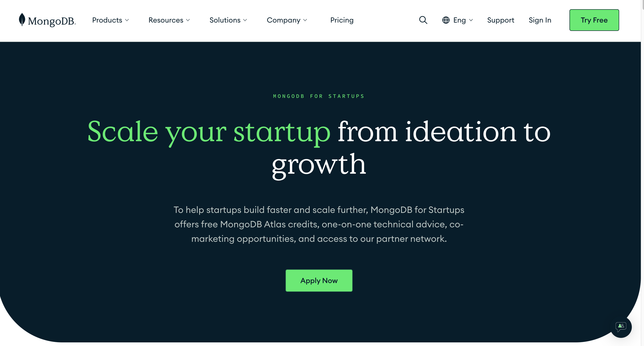Expand the Resources dropdown menu
The height and width of the screenshot is (346, 644).
[169, 20]
